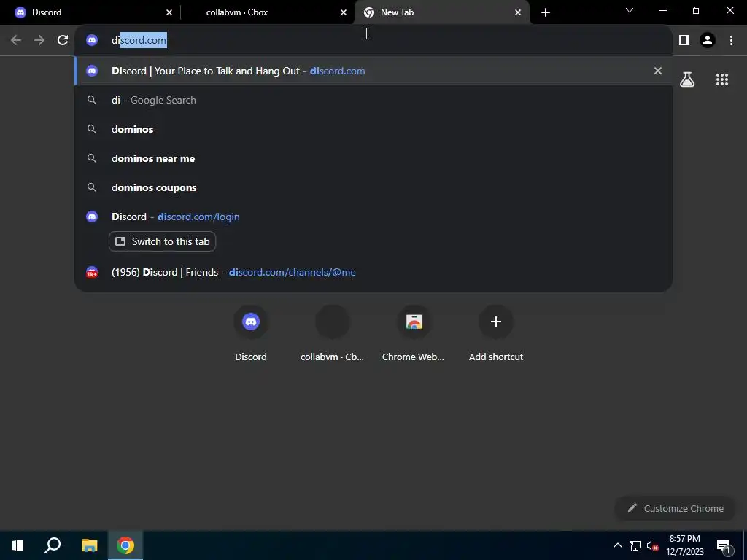Open the Windows Start menu
Image resolution: width=747 pixels, height=560 pixels.
tap(18, 545)
